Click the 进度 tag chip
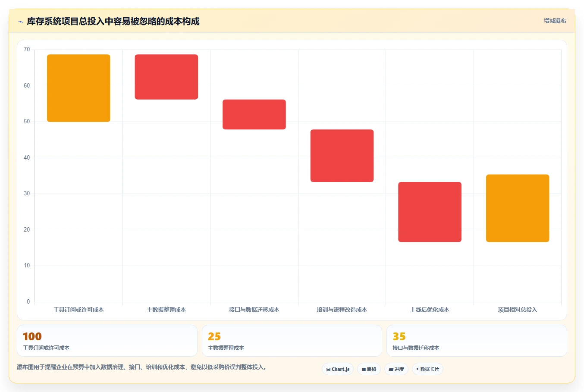 396,369
